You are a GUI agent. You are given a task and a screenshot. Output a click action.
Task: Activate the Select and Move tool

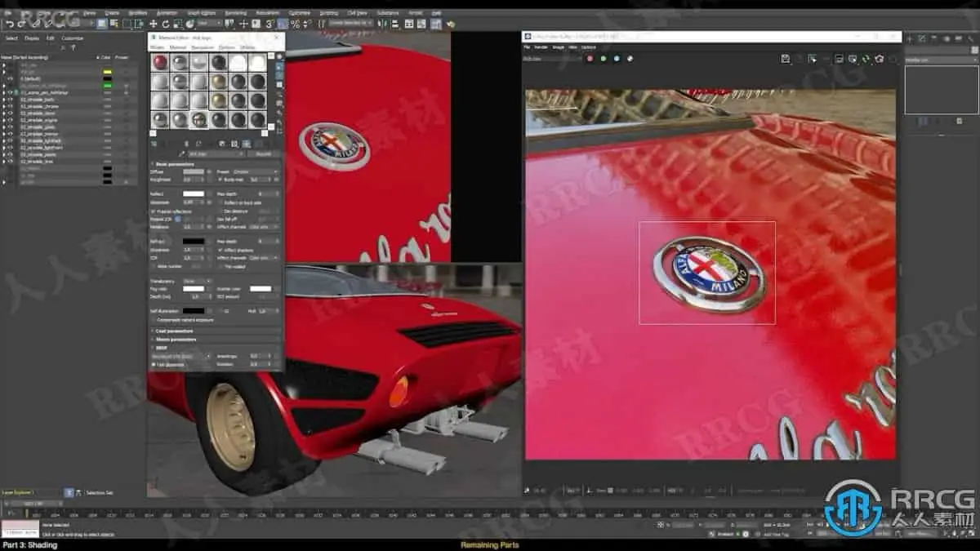[x=153, y=24]
